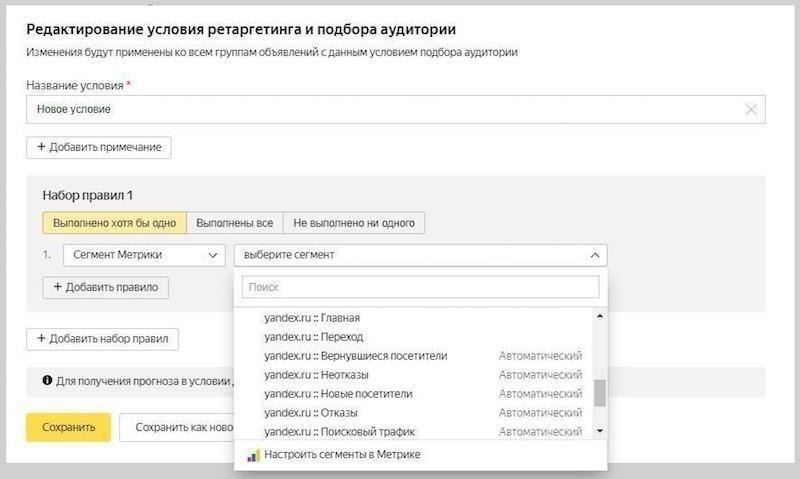
Task: Select "Не выполнено ни одного" option
Action: [x=354, y=222]
